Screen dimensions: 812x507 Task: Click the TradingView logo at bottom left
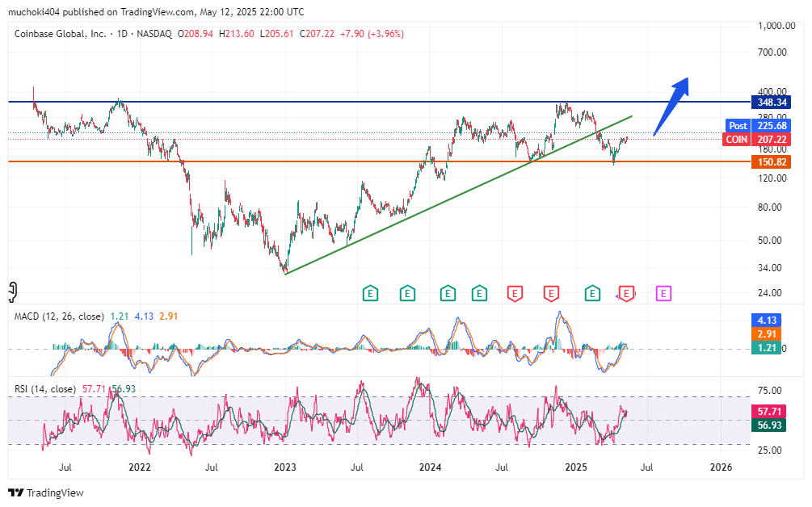(46, 492)
